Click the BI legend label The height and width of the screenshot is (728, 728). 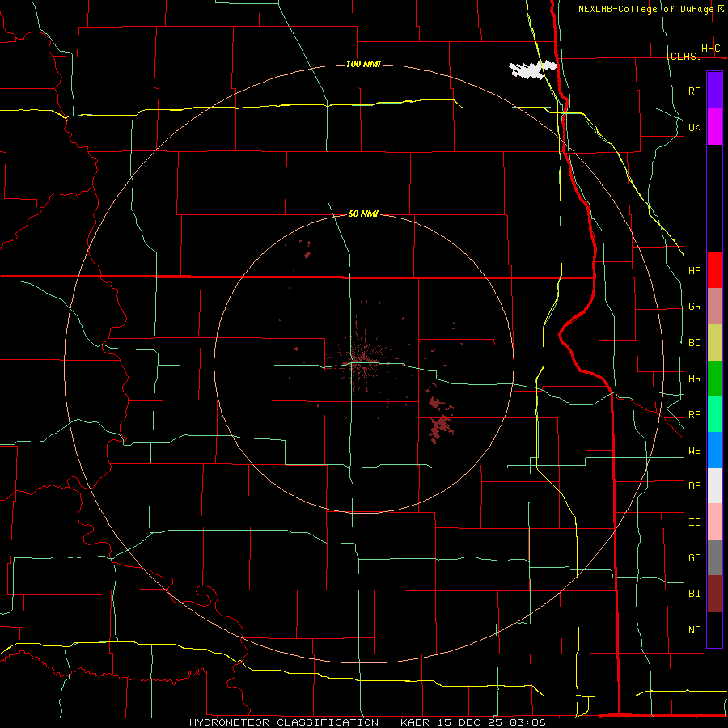pos(695,594)
